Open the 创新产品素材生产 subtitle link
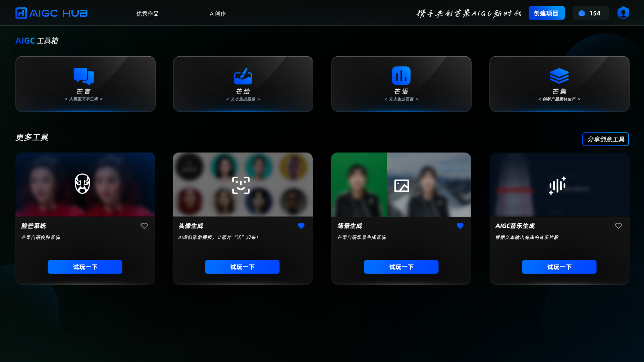Viewport: 644px width, 362px height. [x=559, y=99]
